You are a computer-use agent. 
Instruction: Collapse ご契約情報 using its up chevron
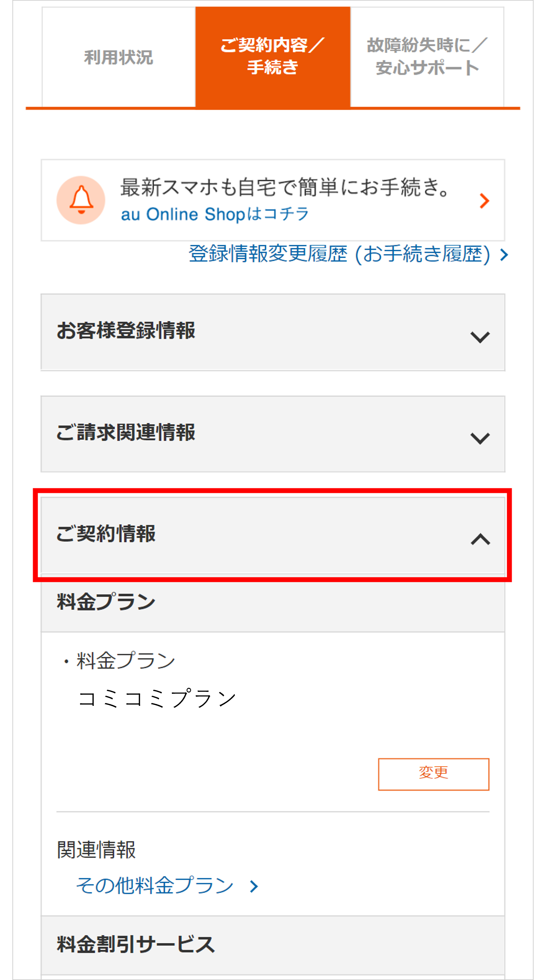pyautogui.click(x=480, y=539)
